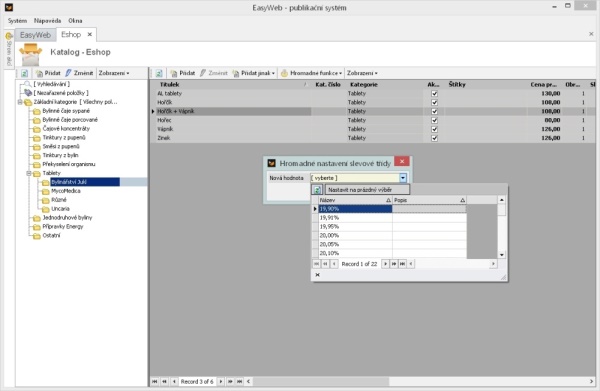Toggle active checkbox for Vápník row
This screenshot has width=600, height=391.
(434, 129)
